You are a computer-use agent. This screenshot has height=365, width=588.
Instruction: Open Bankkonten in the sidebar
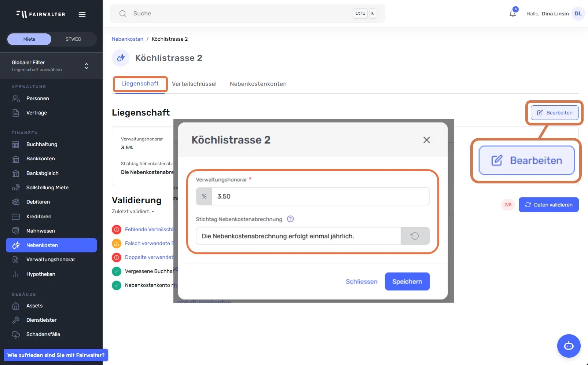pyautogui.click(x=51, y=158)
